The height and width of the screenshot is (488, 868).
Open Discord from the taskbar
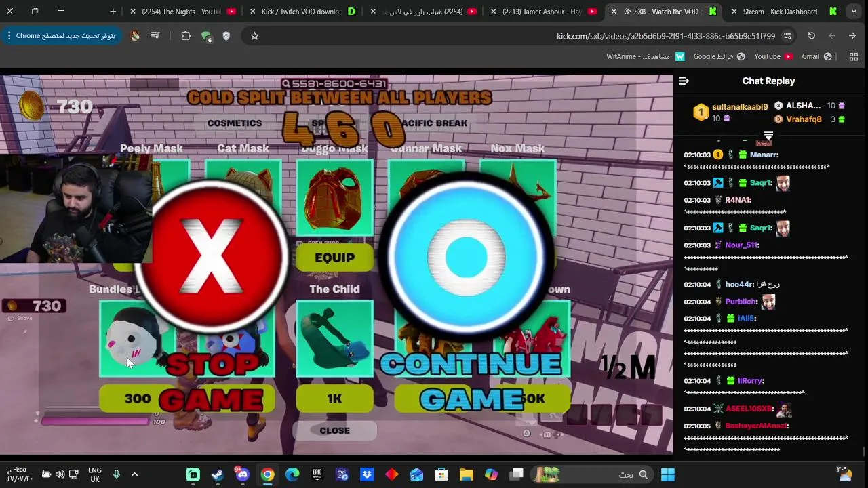(242, 474)
